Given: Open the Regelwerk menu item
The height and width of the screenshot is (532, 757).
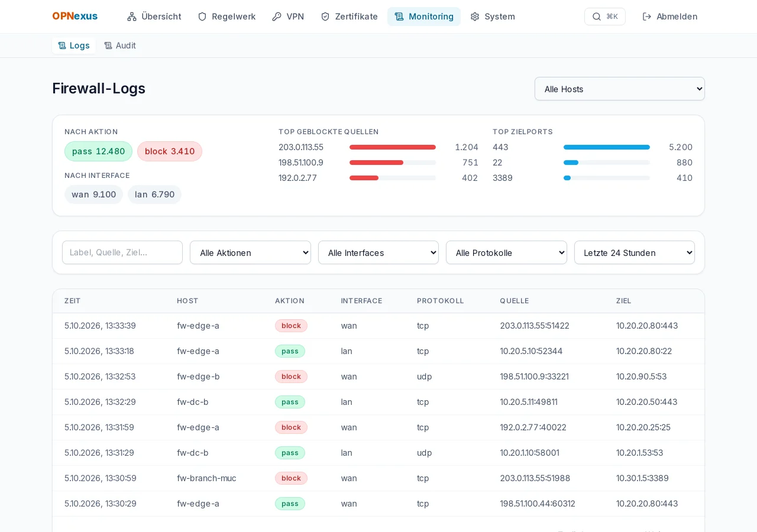Looking at the screenshot, I should pos(227,17).
